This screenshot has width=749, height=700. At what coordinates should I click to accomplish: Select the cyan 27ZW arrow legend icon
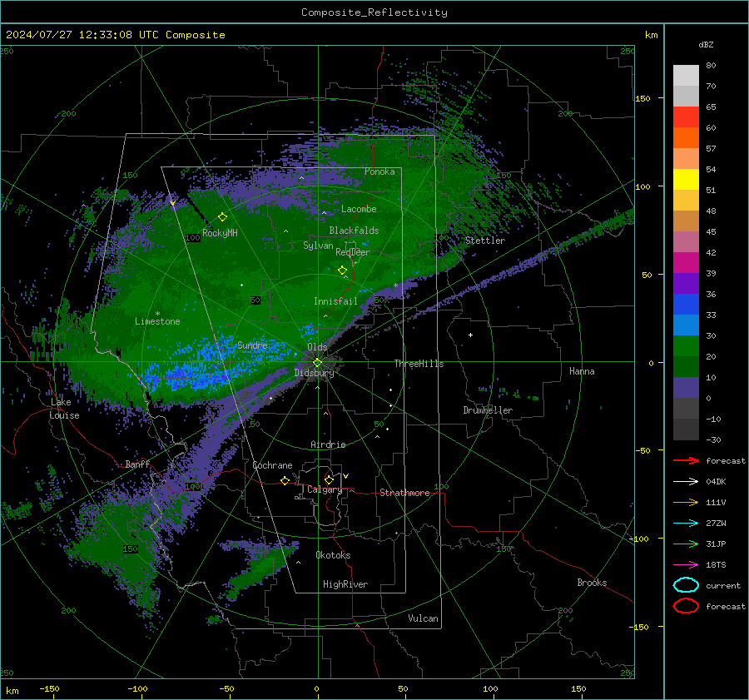pos(686,524)
